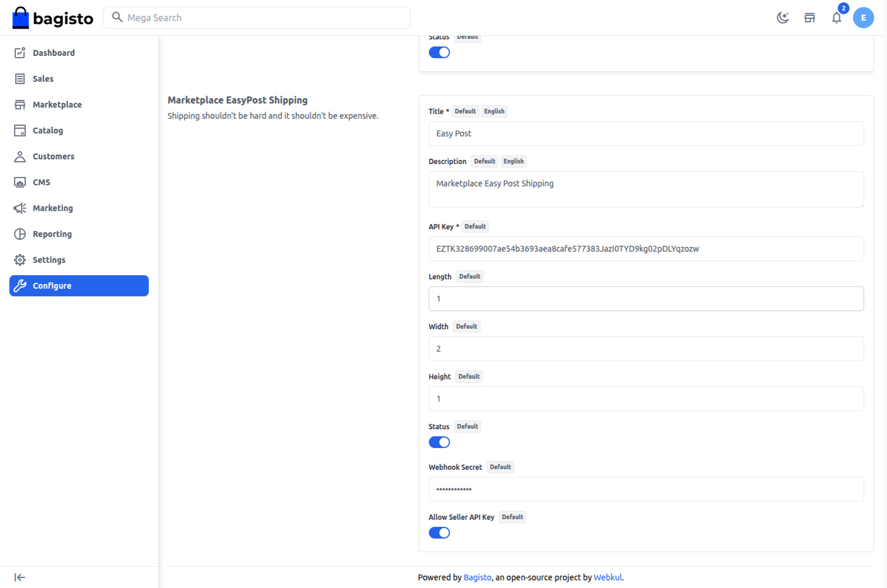The image size is (887, 588).
Task: Focus the Mega Search field
Action: coord(257,18)
